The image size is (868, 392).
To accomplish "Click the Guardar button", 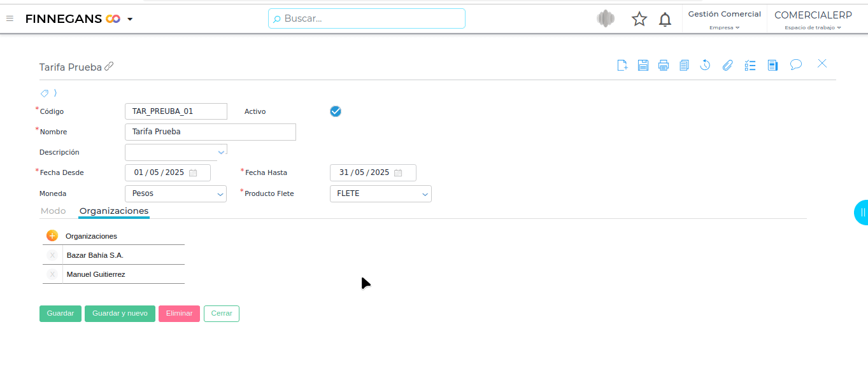I will pos(60,314).
